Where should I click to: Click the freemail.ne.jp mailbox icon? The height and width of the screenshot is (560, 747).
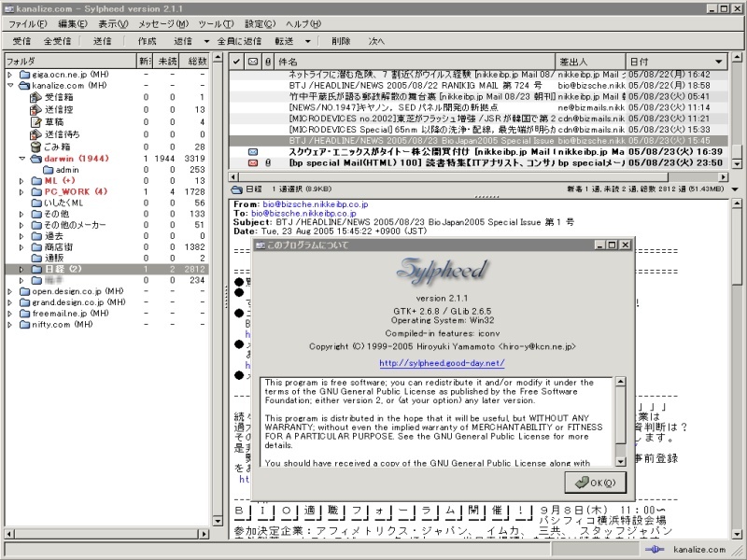click(x=25, y=314)
